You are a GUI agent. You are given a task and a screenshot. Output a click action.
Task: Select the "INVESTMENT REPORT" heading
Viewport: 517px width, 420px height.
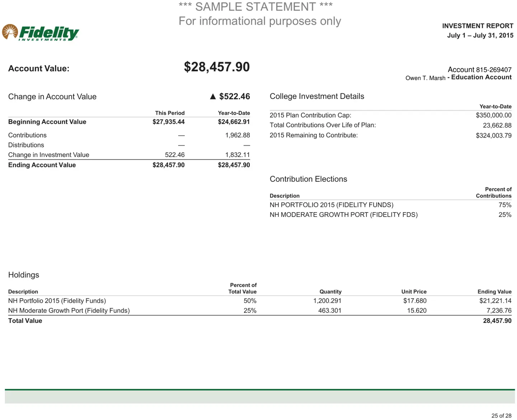click(478, 26)
